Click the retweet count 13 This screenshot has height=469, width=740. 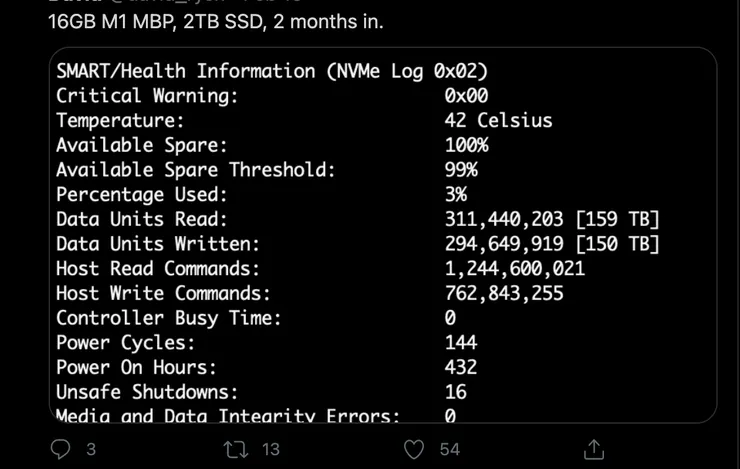[x=271, y=449]
